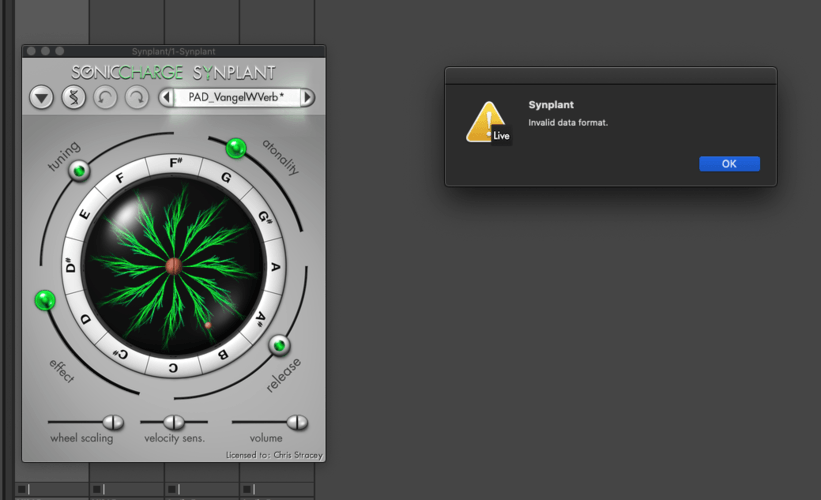Click the 'atonality' label
The height and width of the screenshot is (500, 821).
pyautogui.click(x=281, y=157)
